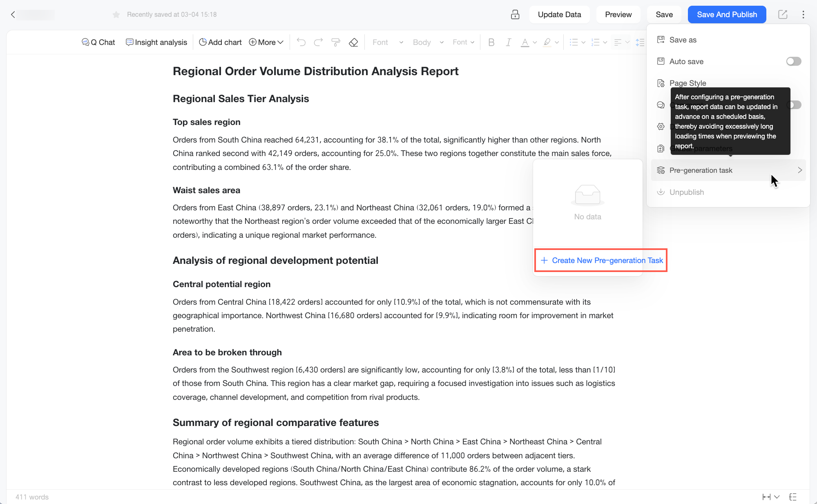Click the Regional Sales Tier Analysis heading
Screen dimensions: 817x504
pos(241,98)
